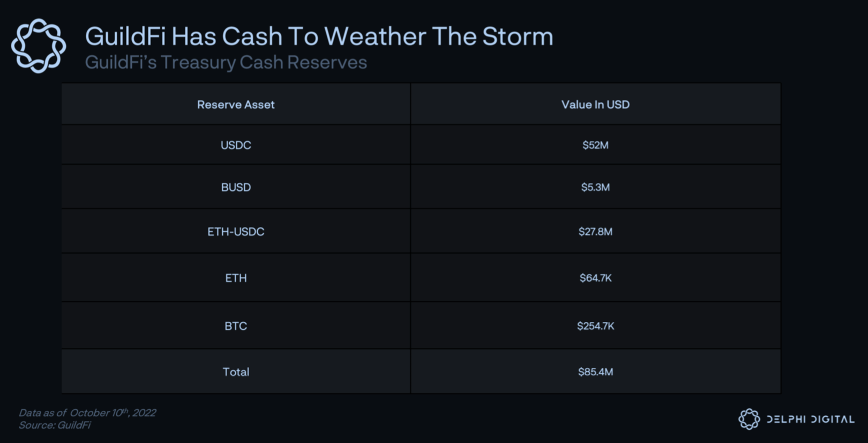This screenshot has width=868, height=443.
Task: Select the Total row label
Action: click(x=236, y=372)
